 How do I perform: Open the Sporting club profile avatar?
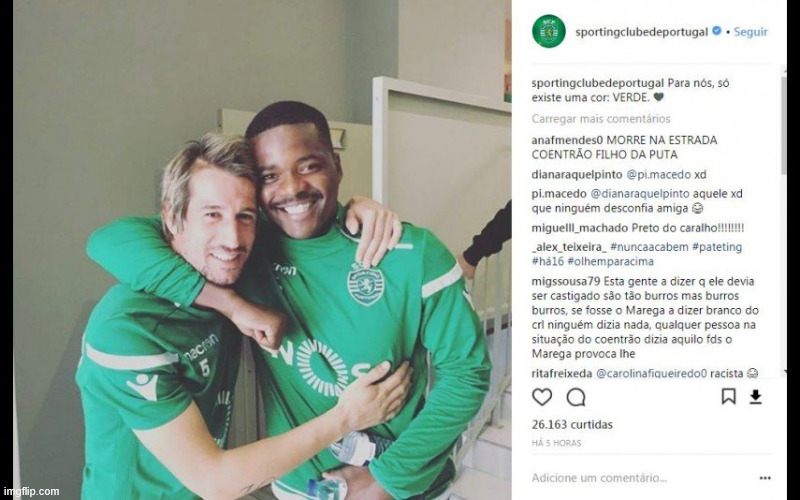click(548, 31)
